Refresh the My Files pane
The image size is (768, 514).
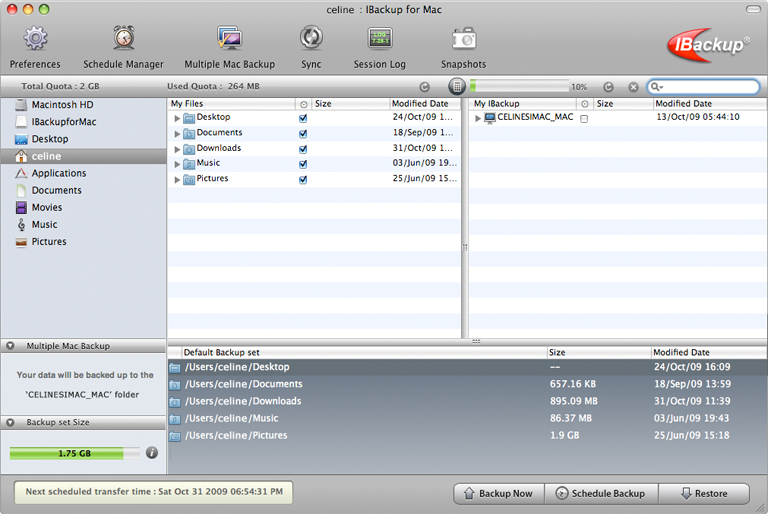(x=425, y=87)
